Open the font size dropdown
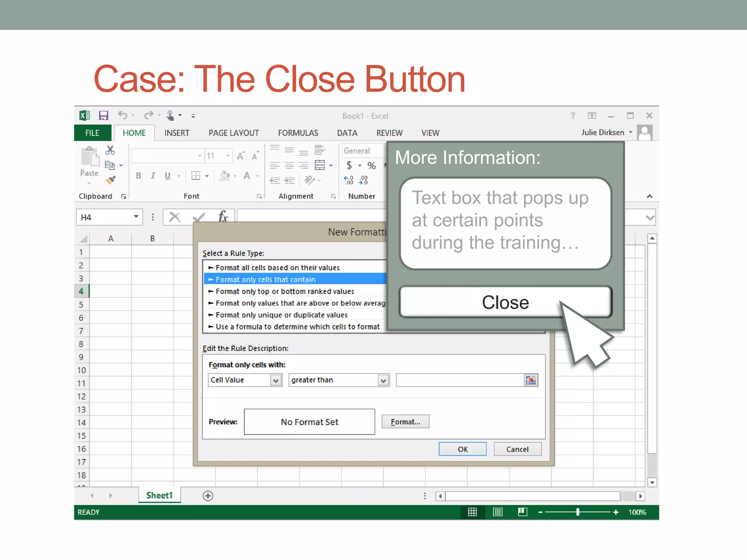The height and width of the screenshot is (560, 747). [228, 156]
